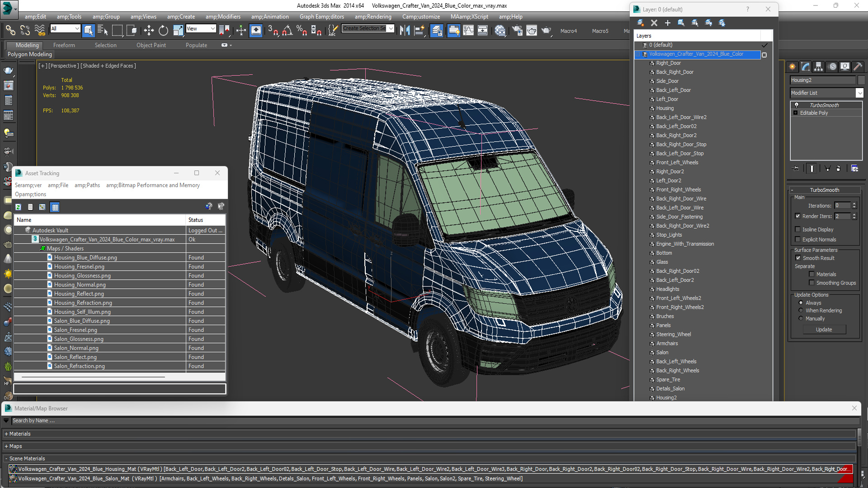
Task: Open the Hierarchy command panel tab
Action: [818, 66]
